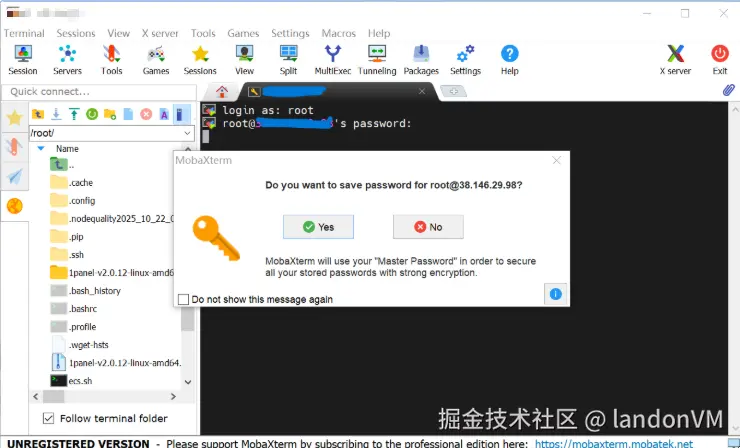
Task: Open the Tools toolbar icon
Action: 111,60
